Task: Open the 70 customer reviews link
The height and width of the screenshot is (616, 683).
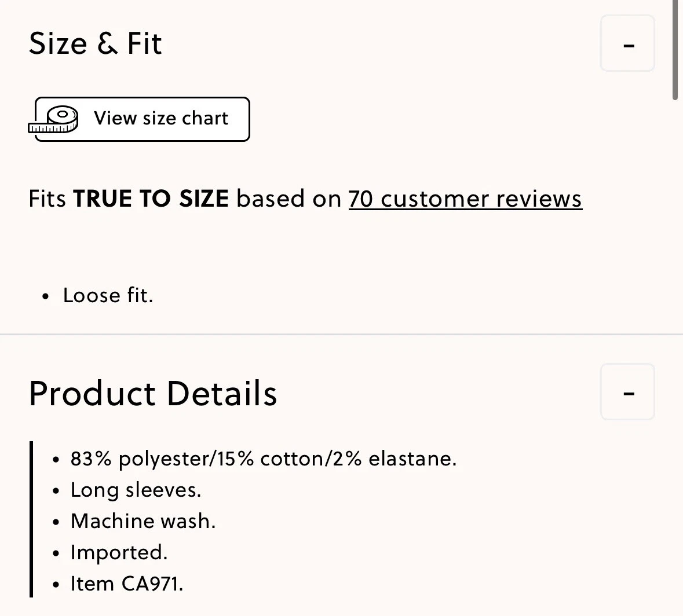Action: (465, 199)
